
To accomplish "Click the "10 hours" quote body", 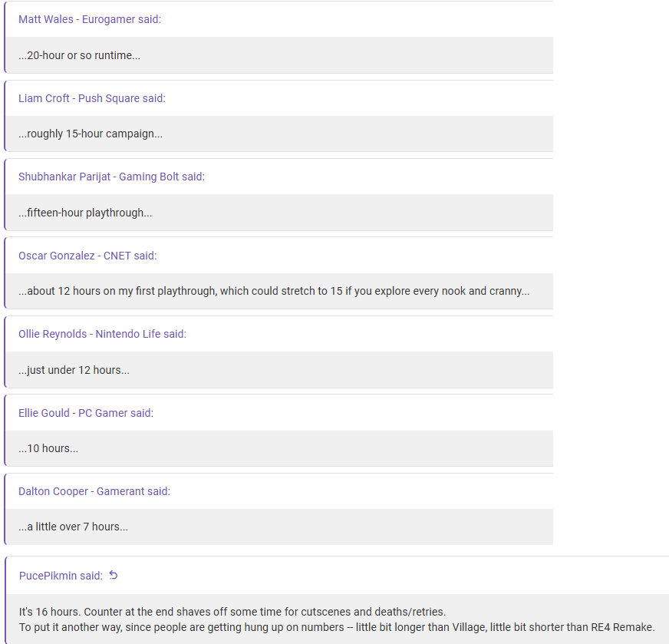I will pyautogui.click(x=48, y=448).
